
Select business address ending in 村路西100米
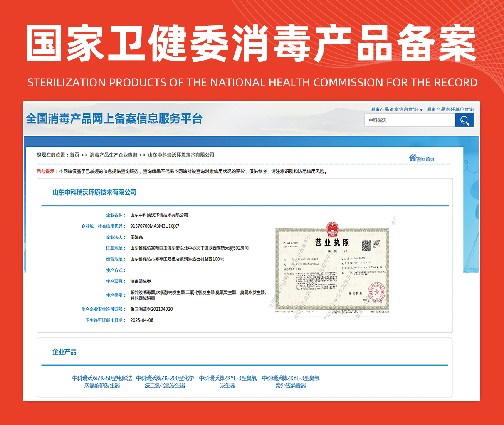pyautogui.click(x=177, y=259)
